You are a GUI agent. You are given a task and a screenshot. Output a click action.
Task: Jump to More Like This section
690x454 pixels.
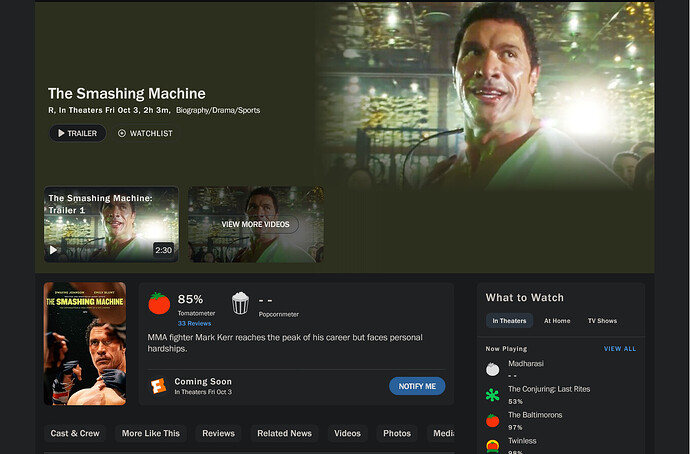pos(151,433)
